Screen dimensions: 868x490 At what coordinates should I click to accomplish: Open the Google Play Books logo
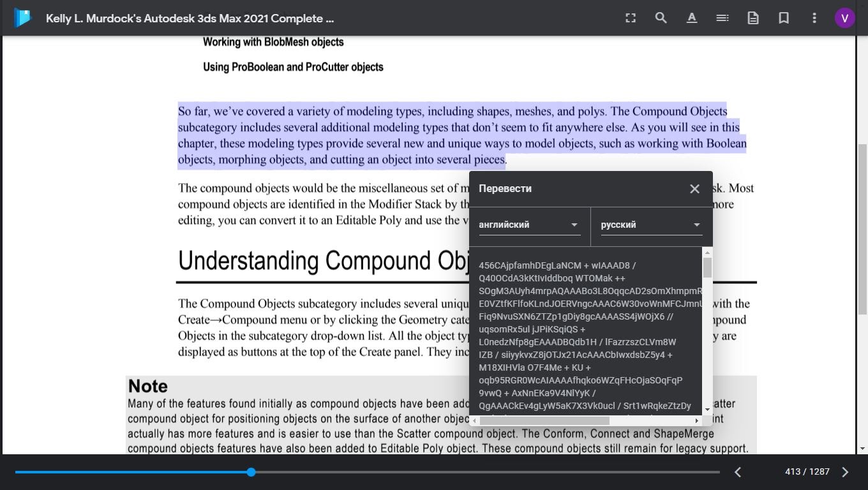[22, 18]
